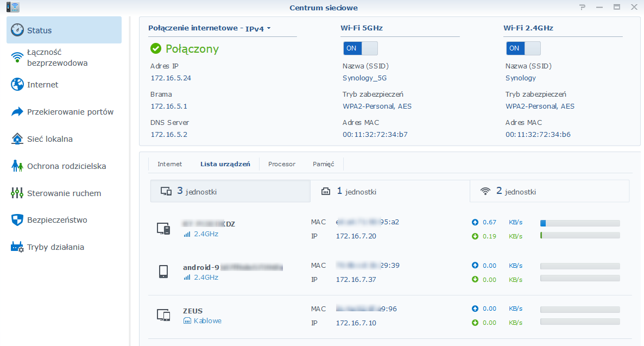Screen dimensions: 644x346
Task: Select the ZEUS device row
Action: click(390, 317)
